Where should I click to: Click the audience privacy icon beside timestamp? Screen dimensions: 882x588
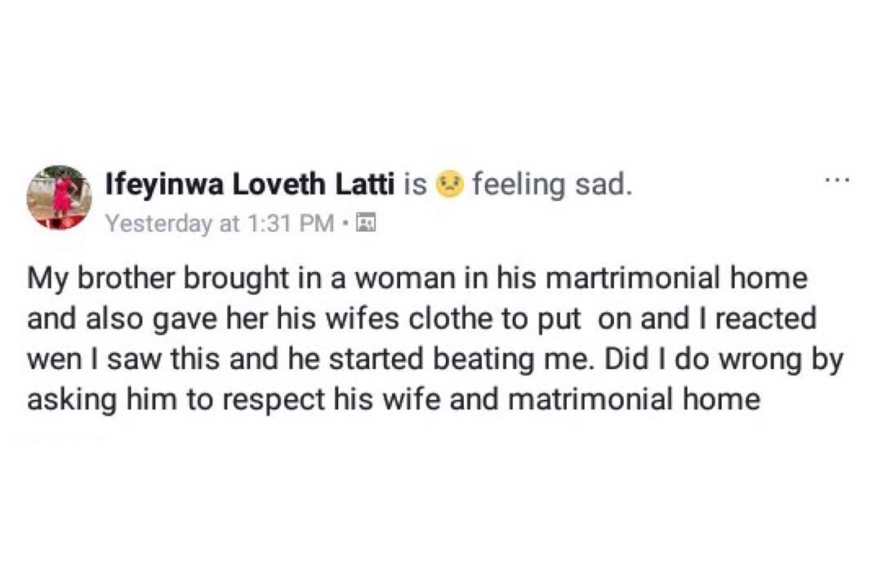tap(366, 222)
